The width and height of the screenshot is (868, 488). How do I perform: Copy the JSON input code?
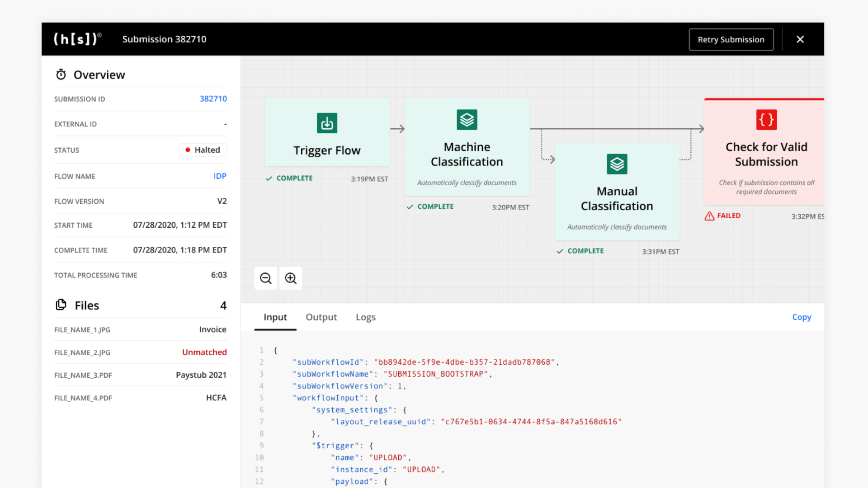tap(801, 317)
